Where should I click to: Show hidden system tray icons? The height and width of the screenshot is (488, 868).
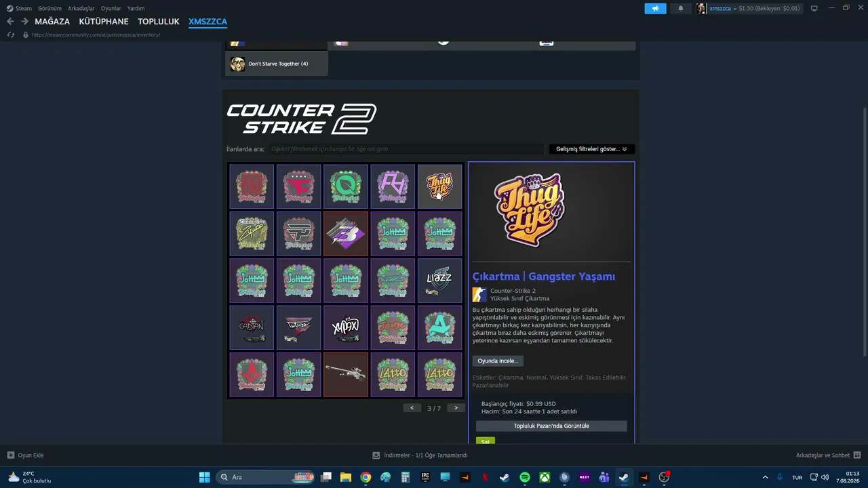point(766,477)
